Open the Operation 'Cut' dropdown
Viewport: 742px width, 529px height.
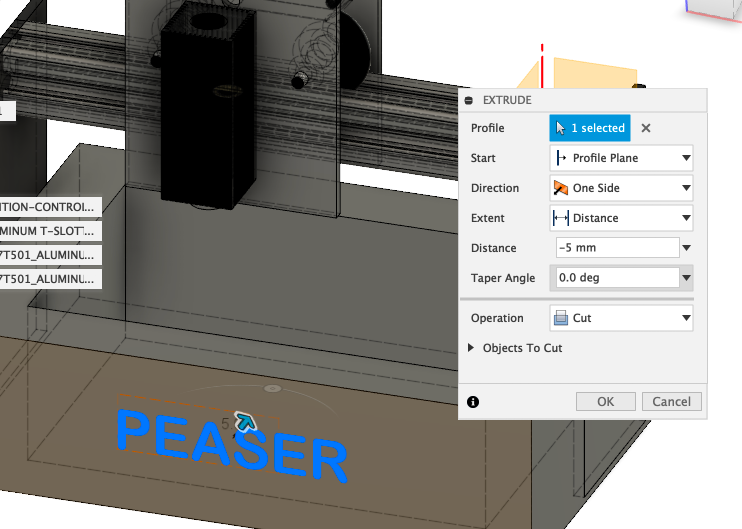point(621,318)
